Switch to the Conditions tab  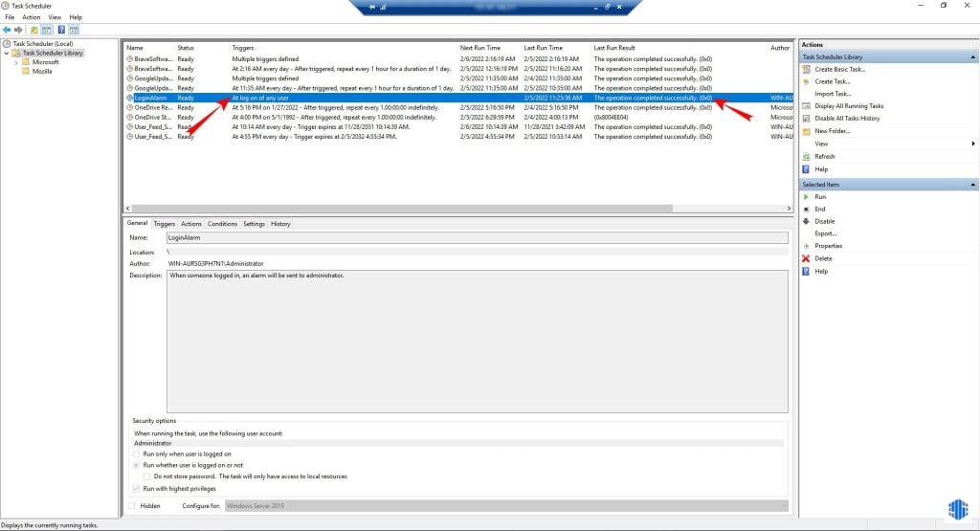222,224
